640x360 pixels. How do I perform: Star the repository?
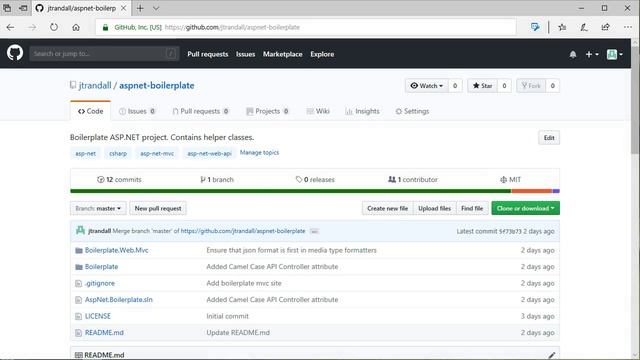tap(482, 86)
